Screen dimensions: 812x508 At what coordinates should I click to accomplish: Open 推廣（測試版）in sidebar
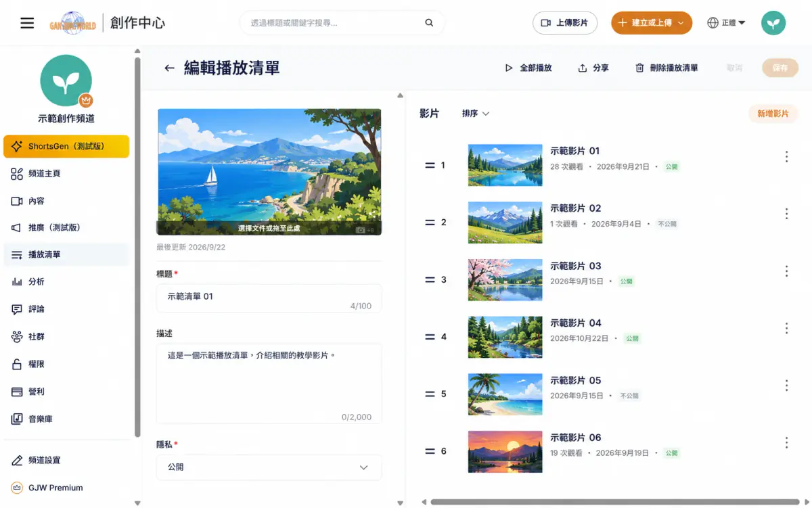point(66,228)
